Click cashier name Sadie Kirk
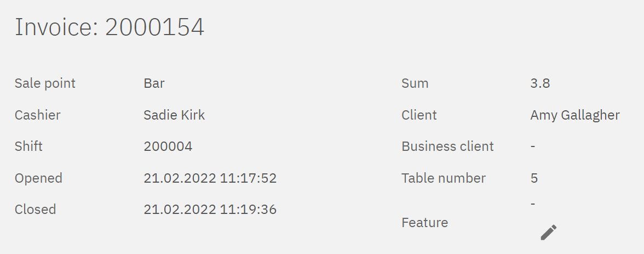The height and width of the screenshot is (254, 644). (174, 115)
